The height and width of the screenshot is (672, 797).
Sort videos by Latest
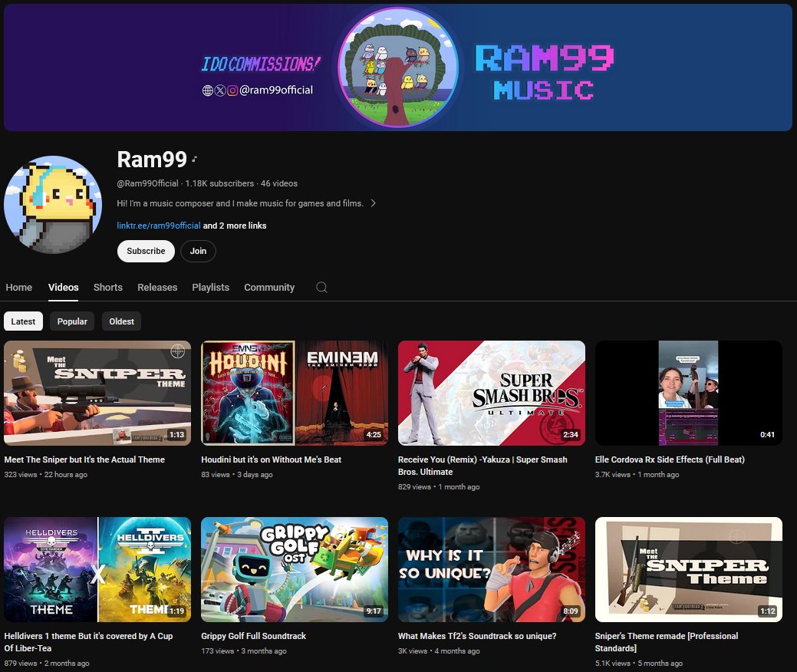pos(23,321)
